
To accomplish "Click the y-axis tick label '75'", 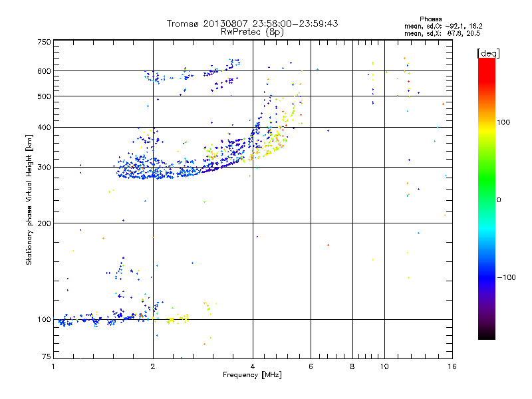I will click(x=47, y=356).
